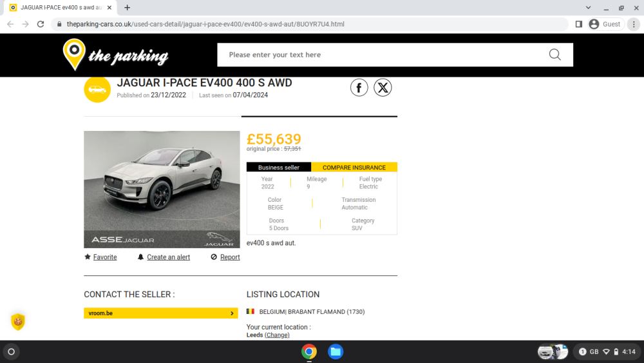Open the Files app in shelf
Viewport: 644px width, 363px height.
point(336,352)
